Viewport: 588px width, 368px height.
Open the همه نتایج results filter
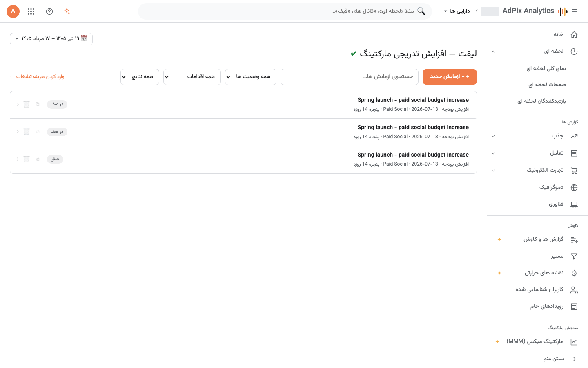[140, 77]
